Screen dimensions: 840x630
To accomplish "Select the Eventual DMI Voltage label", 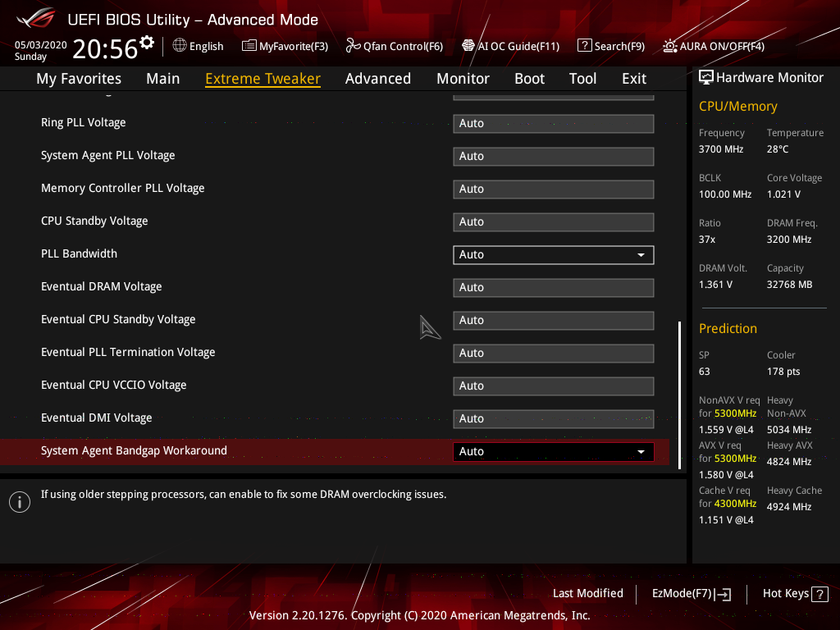I will click(97, 418).
